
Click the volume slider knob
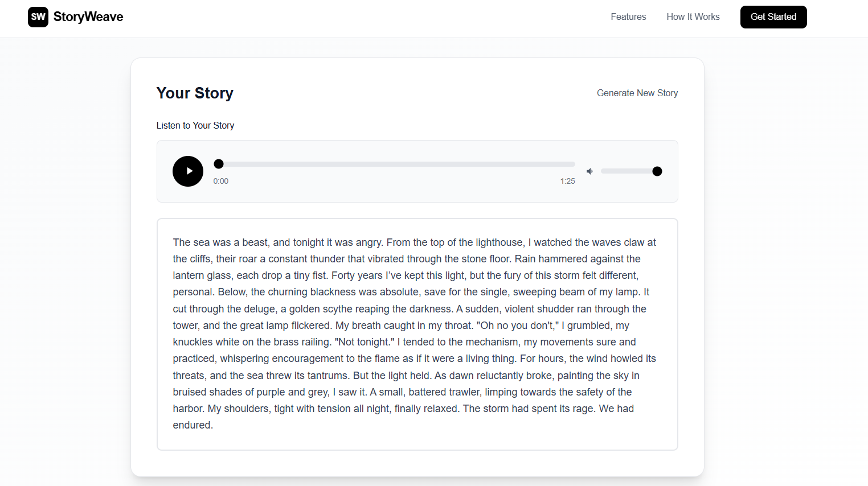click(657, 171)
